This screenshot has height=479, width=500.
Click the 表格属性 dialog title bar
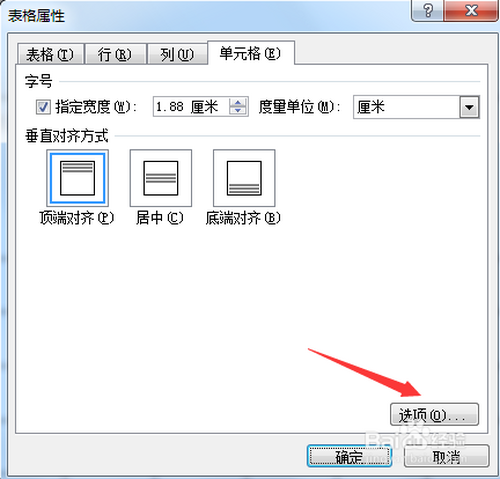pos(207,15)
